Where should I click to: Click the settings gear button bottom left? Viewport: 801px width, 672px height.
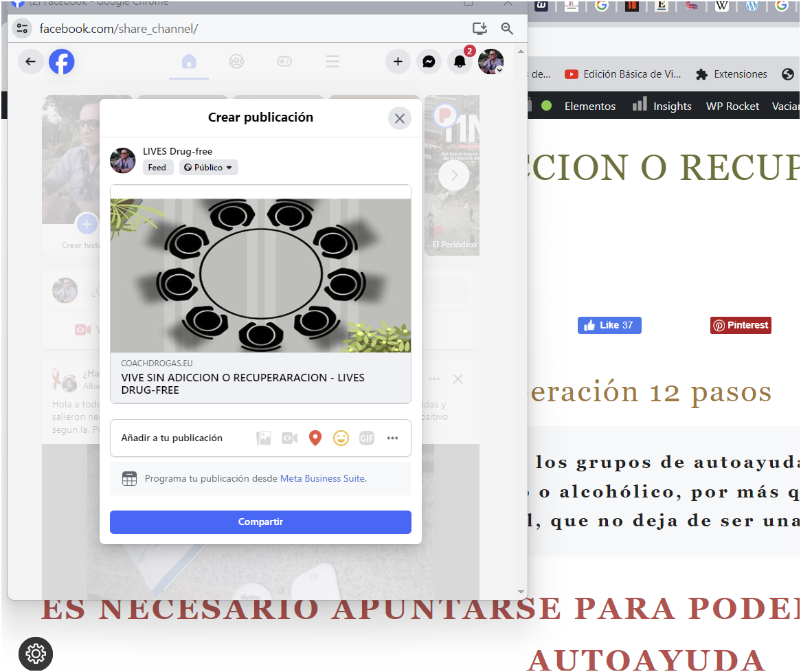click(36, 653)
